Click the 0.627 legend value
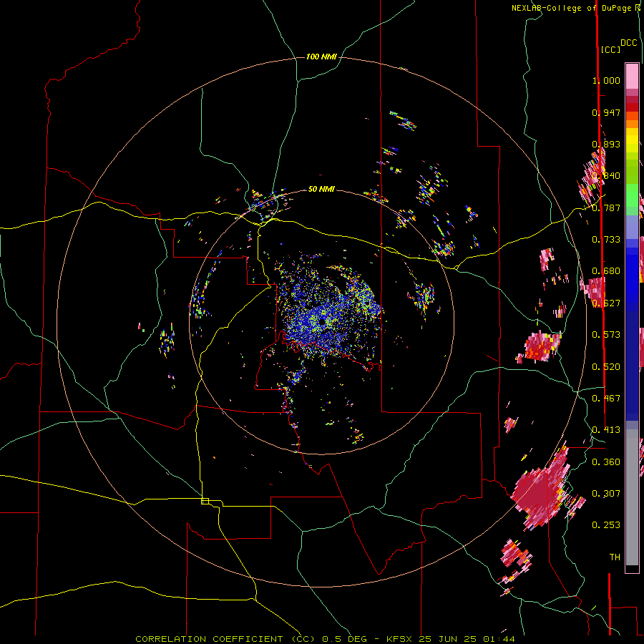This screenshot has height=644, width=644. point(606,303)
